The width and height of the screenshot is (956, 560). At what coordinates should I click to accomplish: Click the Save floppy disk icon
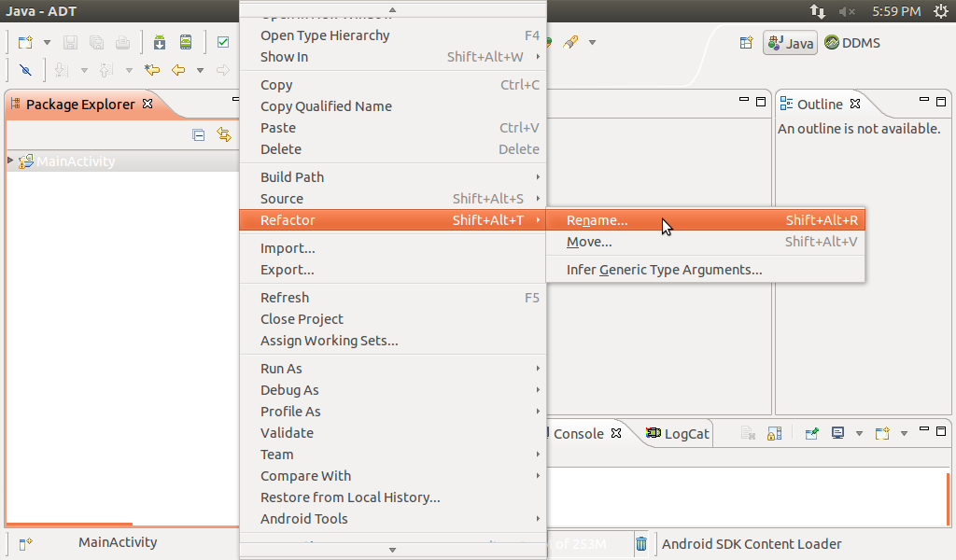pos(71,43)
